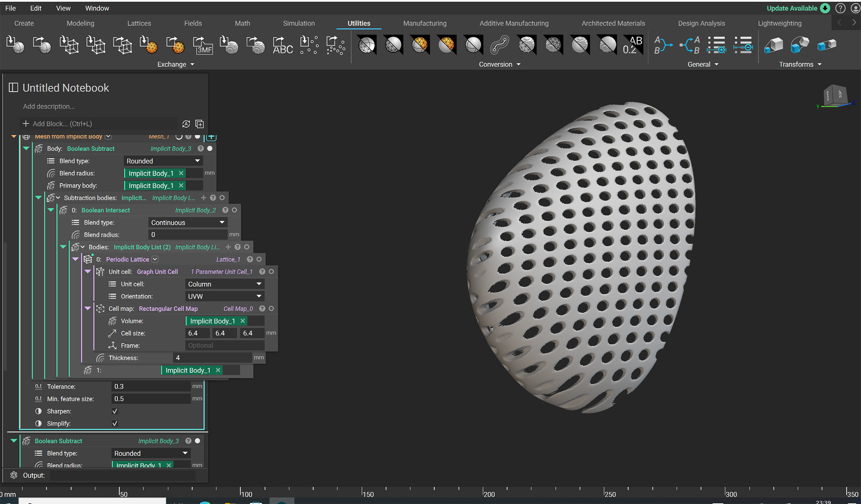Switch to the Lattices ribbon tab
This screenshot has width=861, height=504.
pyautogui.click(x=139, y=24)
